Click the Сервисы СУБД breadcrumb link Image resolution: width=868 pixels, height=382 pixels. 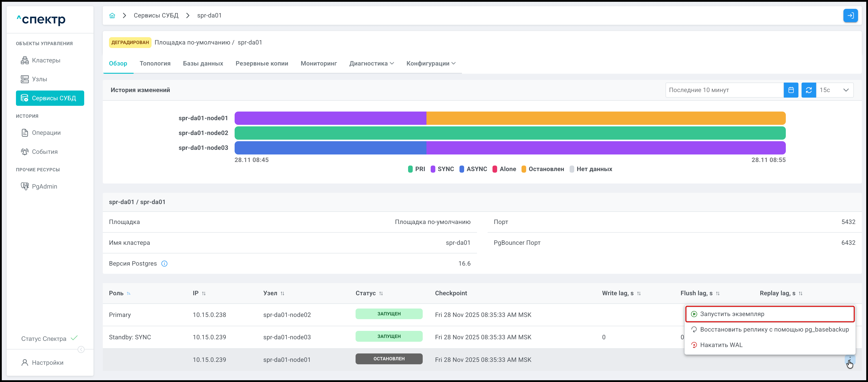[x=156, y=15]
